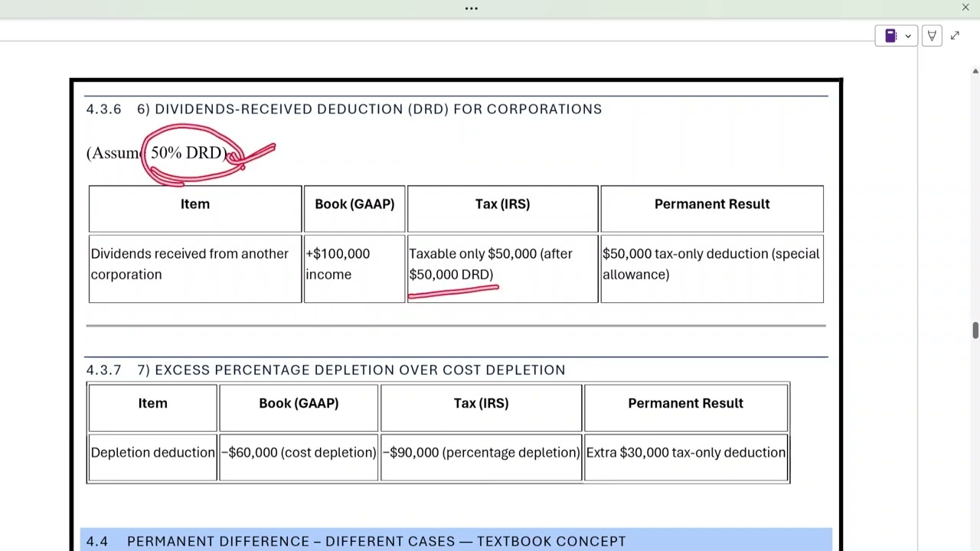Open the three-dot menu at top center
The width and height of the screenshot is (980, 551).
(472, 8)
